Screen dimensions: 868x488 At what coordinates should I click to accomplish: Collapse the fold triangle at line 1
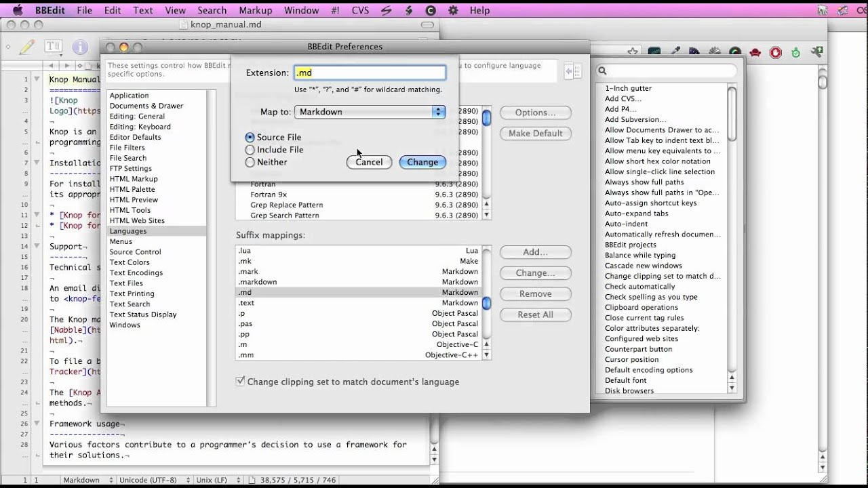[36, 79]
